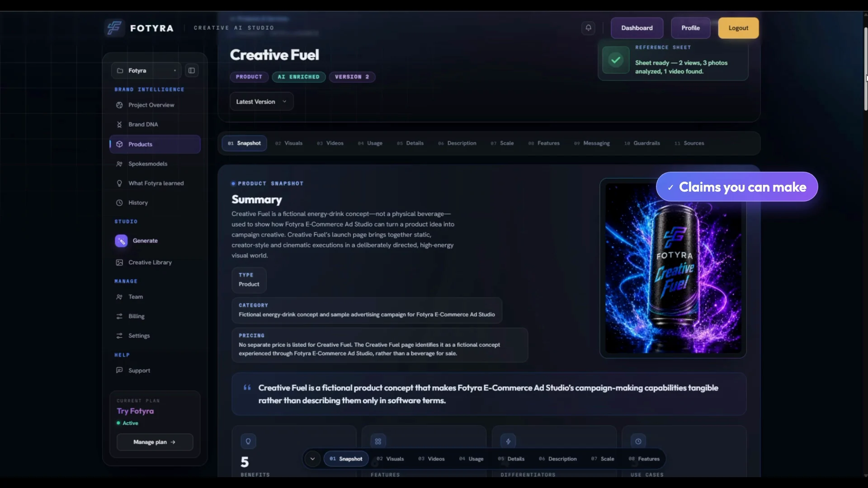868x488 pixels.
Task: Click the lightbulb icon for What Fotyra learned
Action: pyautogui.click(x=119, y=183)
